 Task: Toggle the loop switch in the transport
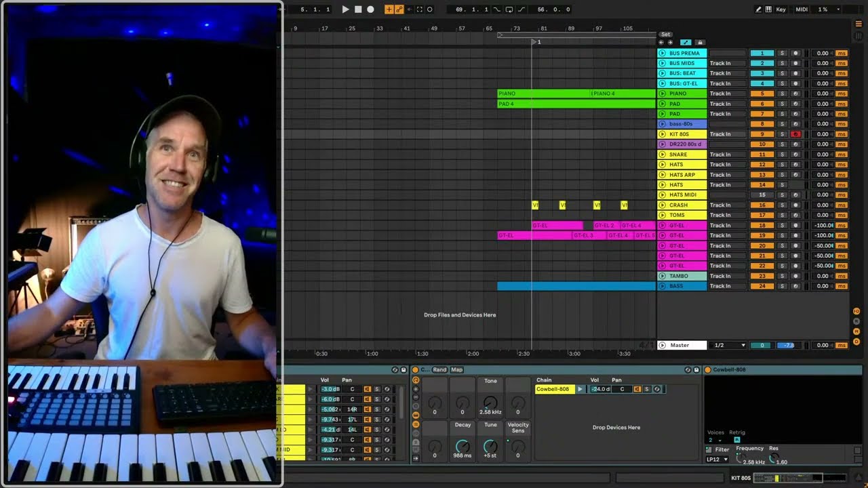[x=509, y=9]
